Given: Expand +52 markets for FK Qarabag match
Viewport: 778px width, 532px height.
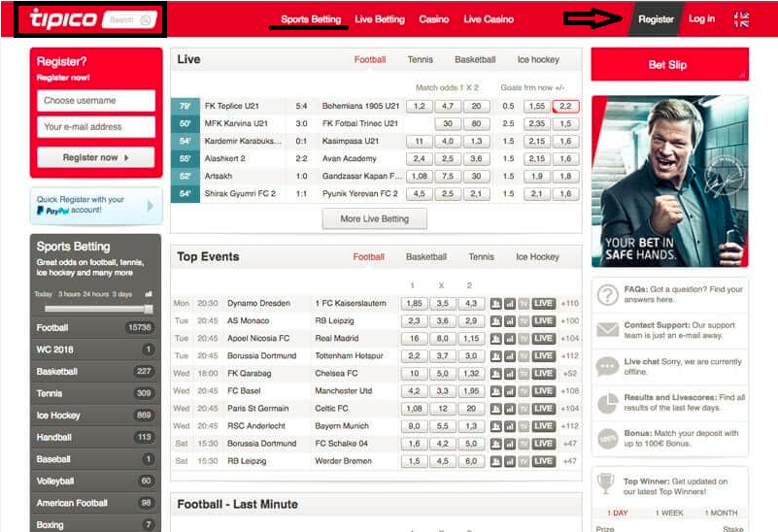Looking at the screenshot, I should (570, 374).
